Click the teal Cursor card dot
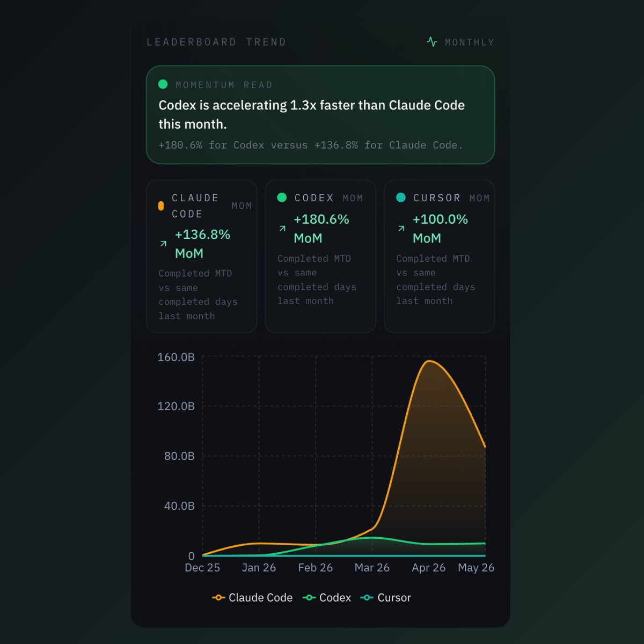This screenshot has width=644, height=644. click(x=401, y=197)
